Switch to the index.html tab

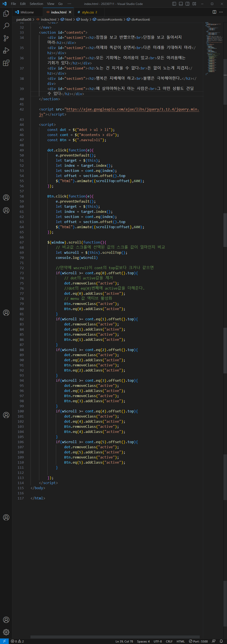coord(58,12)
